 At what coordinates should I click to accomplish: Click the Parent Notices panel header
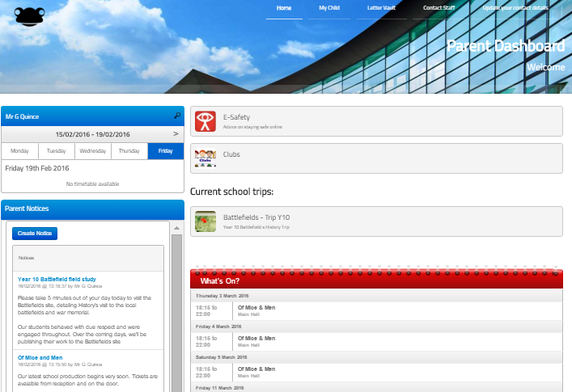click(x=93, y=209)
